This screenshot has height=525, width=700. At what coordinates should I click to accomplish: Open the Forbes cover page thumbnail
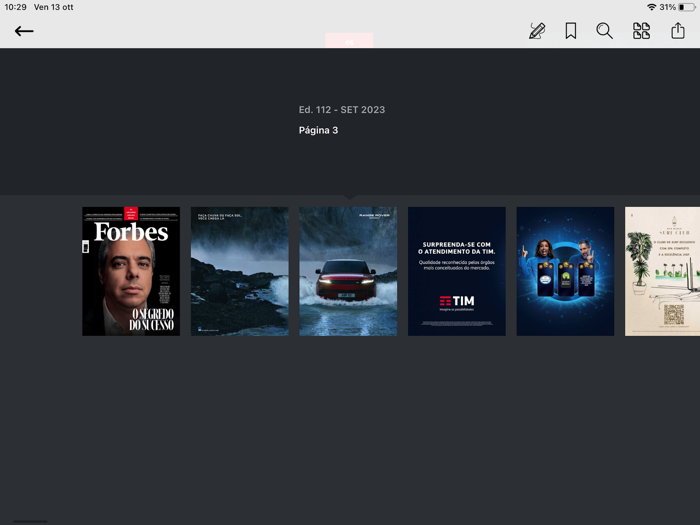pyautogui.click(x=131, y=271)
